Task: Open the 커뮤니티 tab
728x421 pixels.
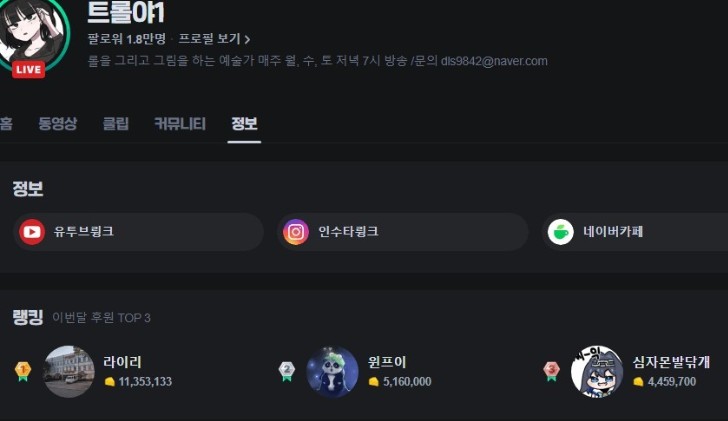Action: pyautogui.click(x=180, y=123)
